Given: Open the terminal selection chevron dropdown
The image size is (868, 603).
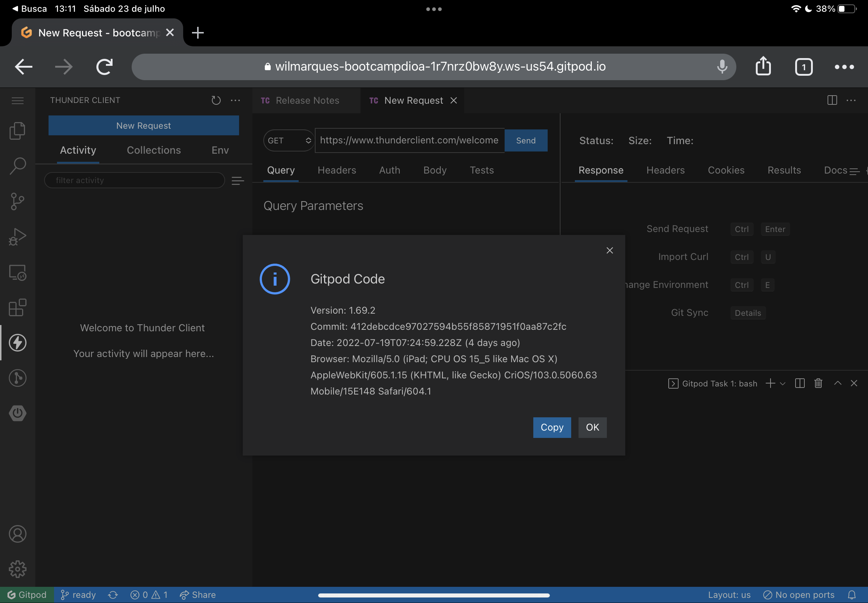Looking at the screenshot, I should coord(783,383).
